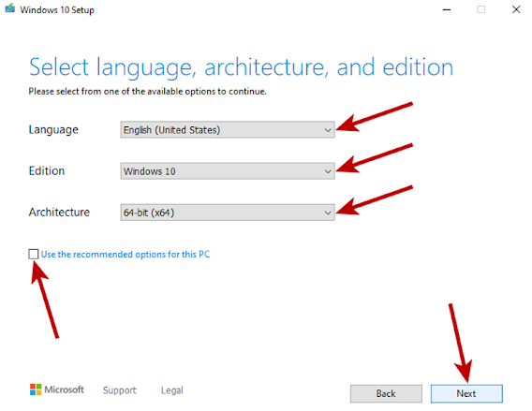This screenshot has height=411, width=532.
Task: Click the Windows 10 Setup title text
Action: (57, 10)
